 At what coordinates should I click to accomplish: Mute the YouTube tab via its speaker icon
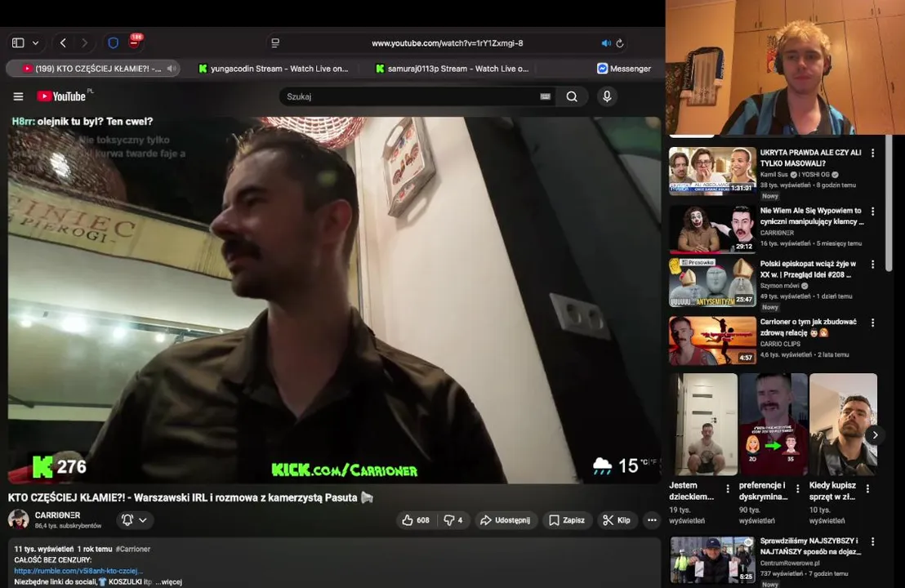click(172, 68)
